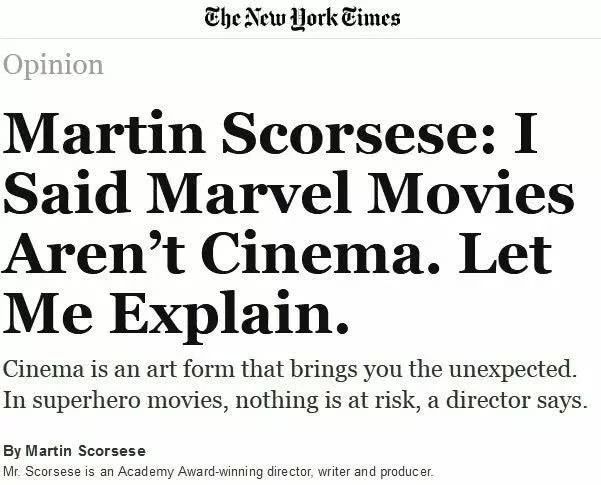
Task: Click headline line "Martin Scorsese: I"
Action: click(x=270, y=134)
